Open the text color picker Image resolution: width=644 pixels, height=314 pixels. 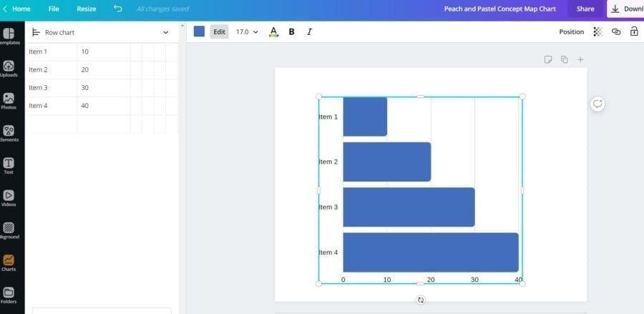[x=273, y=31]
